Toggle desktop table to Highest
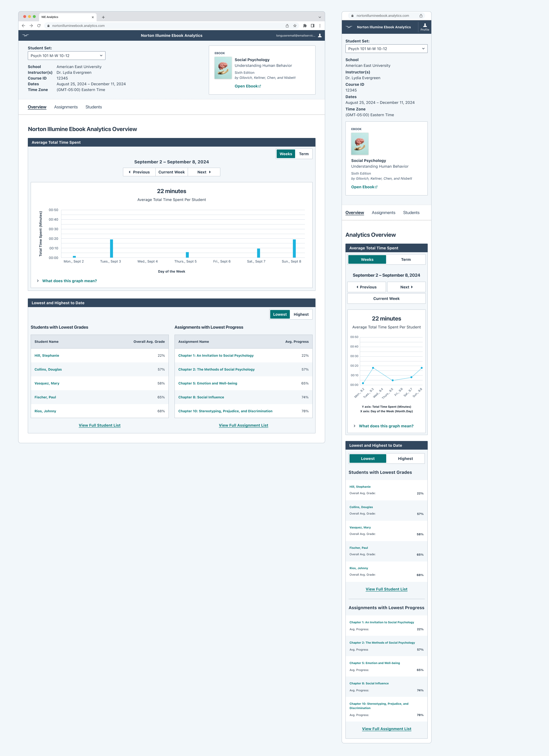Screen dimensions: 549x756 [301, 314]
